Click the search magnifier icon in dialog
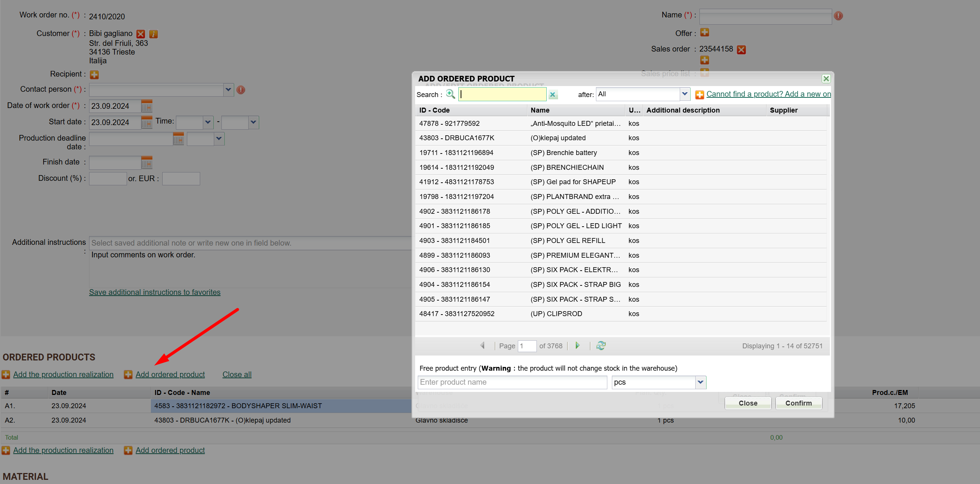 coord(450,94)
